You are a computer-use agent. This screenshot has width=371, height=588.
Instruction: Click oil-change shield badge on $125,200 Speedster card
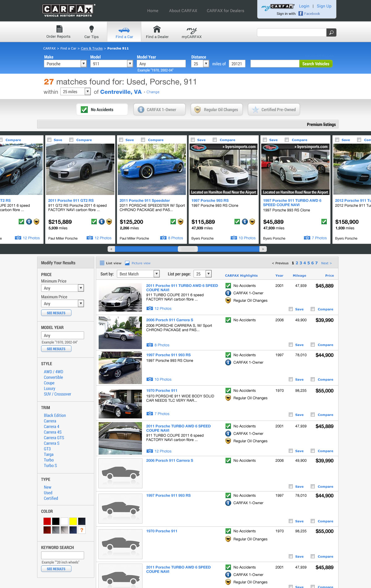click(181, 222)
